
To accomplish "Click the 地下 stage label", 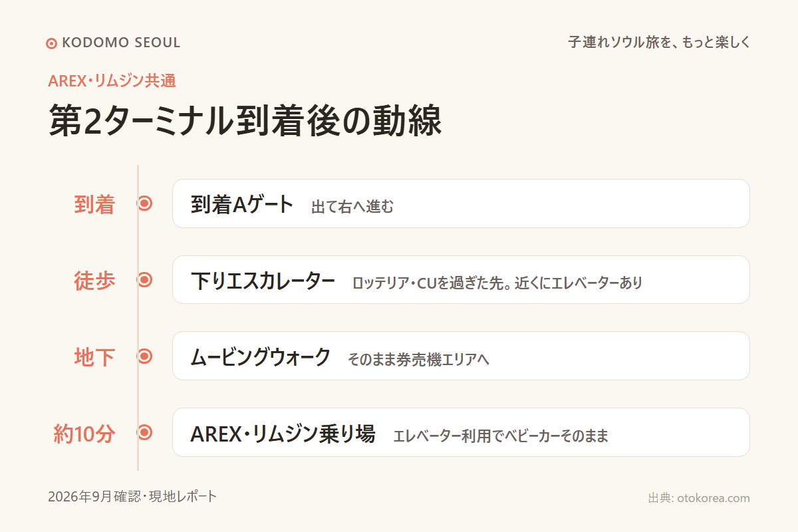I will click(x=94, y=358).
